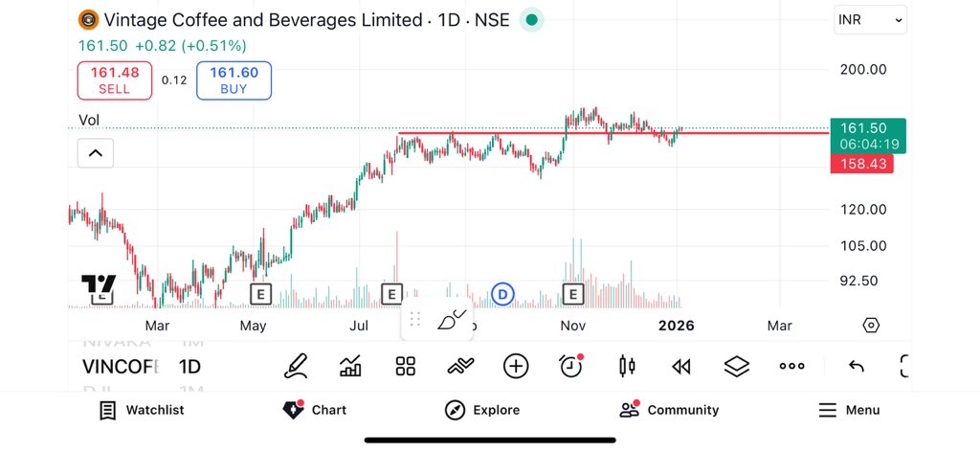Collapse the indicator legend chevron
Viewport: 980px width, 452px height.
tap(96, 152)
